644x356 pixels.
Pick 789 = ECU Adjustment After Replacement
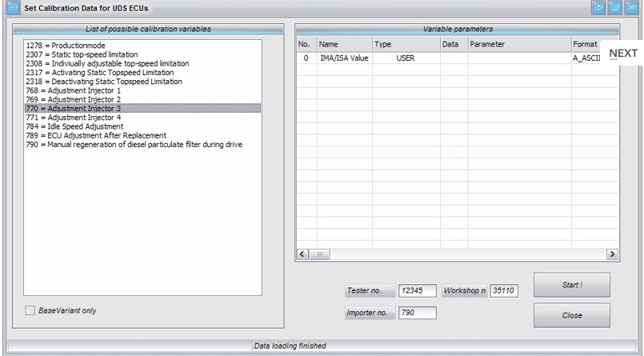tap(95, 135)
